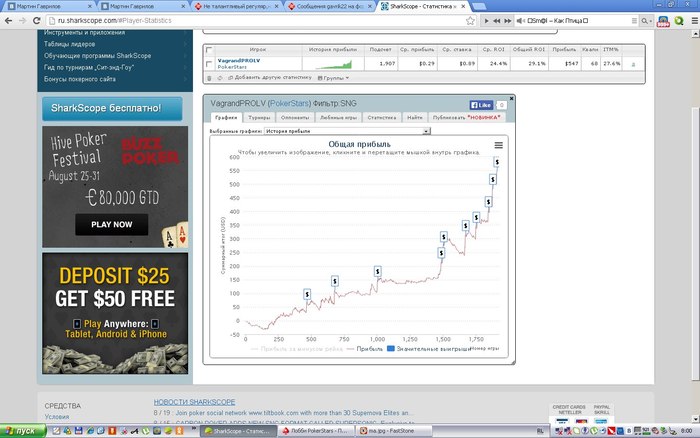
Task: Open the Windows "пуск" Start button
Action: pyautogui.click(x=23, y=431)
